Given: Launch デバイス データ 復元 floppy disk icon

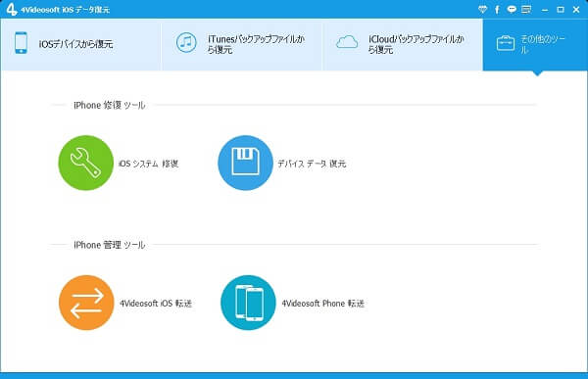Looking at the screenshot, I should click(245, 163).
